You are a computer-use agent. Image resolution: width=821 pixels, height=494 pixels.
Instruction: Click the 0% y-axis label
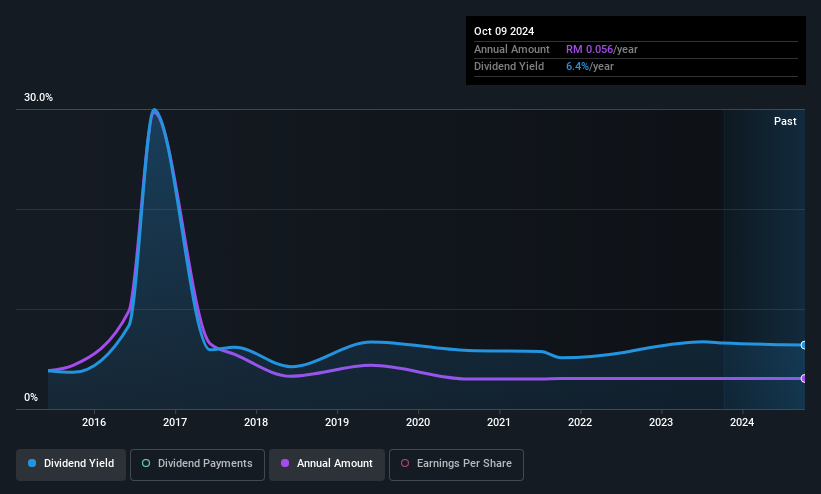31,398
